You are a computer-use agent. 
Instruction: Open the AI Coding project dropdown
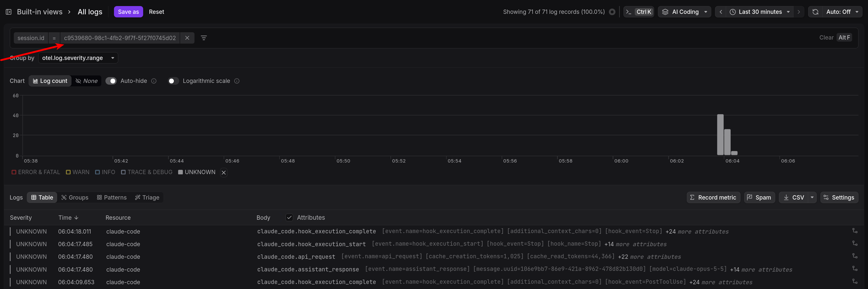click(x=684, y=12)
